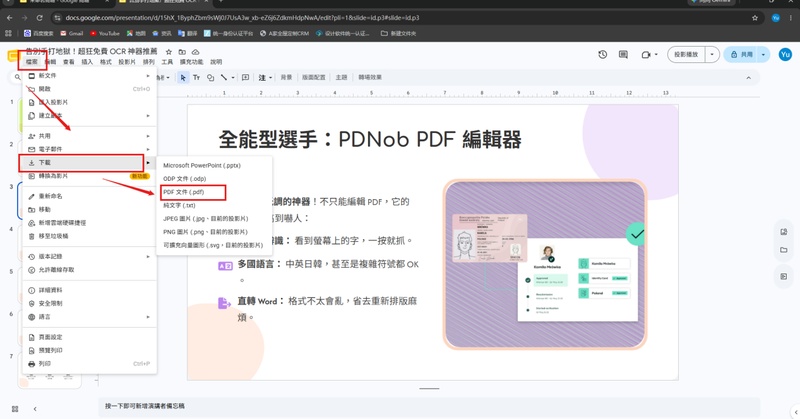Viewport: 800px width, 419px height.
Task: Expand 版本記錄 submenu
Action: coord(148,256)
